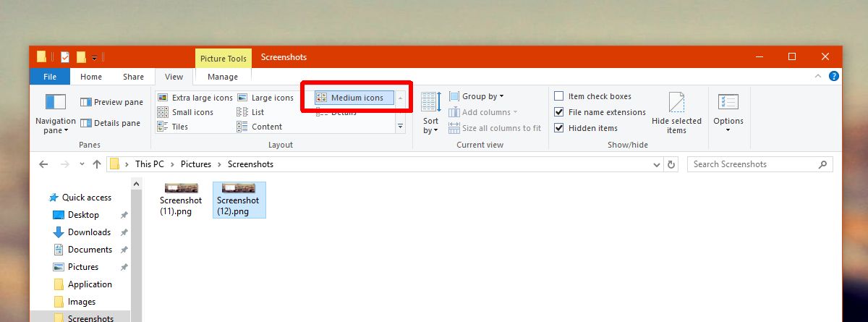Uncheck Hidden items

(x=586, y=128)
